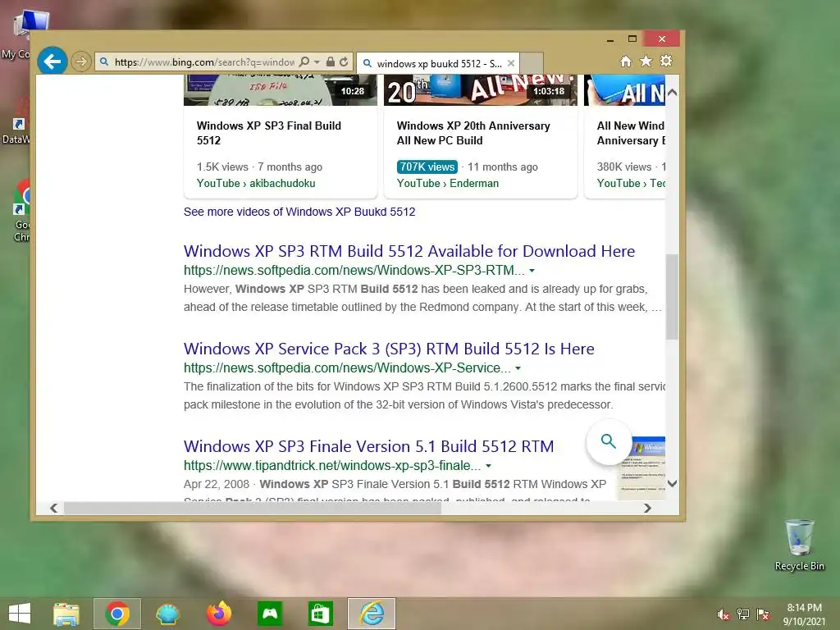Image resolution: width=840 pixels, height=630 pixels.
Task: Open video thumbnail with 10:28 duration
Action: (x=281, y=90)
